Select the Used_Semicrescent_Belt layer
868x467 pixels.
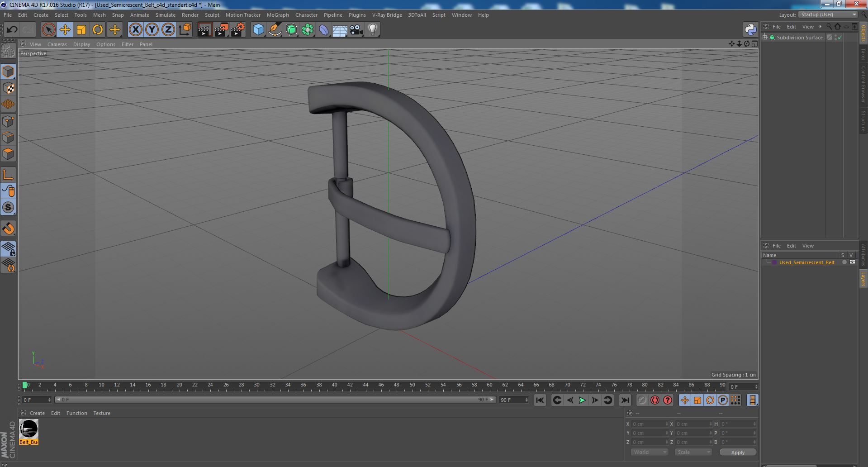coord(806,262)
